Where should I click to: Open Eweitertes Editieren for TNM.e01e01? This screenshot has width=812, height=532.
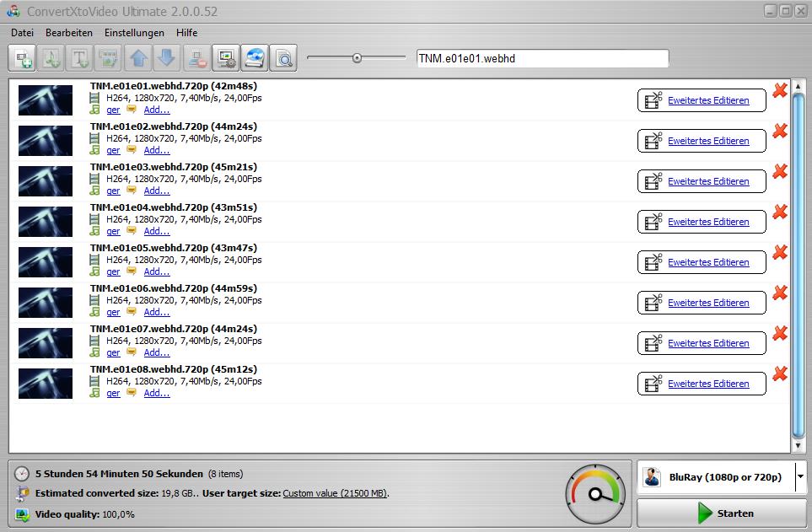(702, 100)
